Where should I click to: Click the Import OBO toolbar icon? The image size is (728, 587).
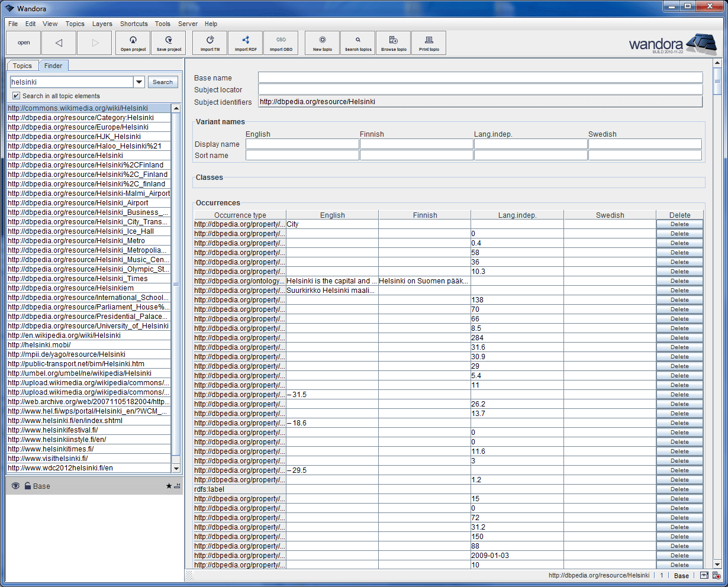click(x=281, y=43)
